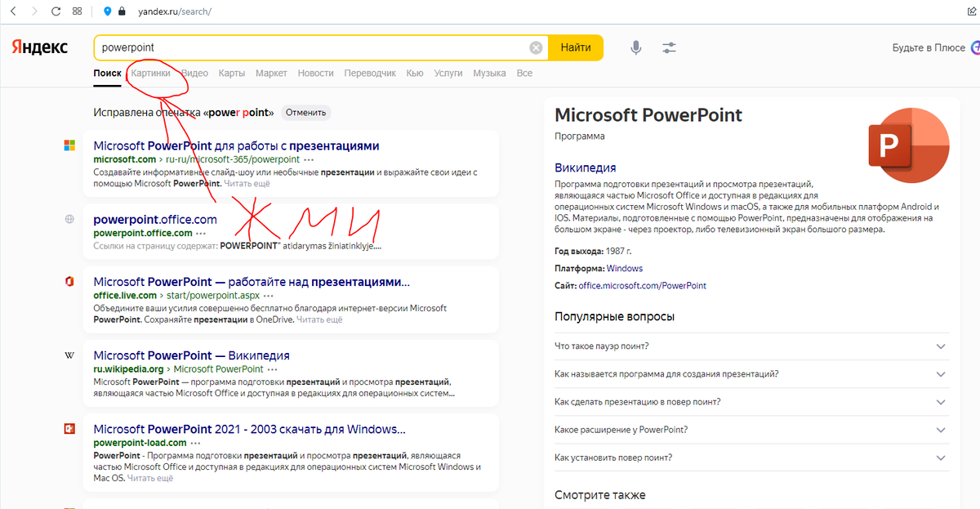The height and width of the screenshot is (509, 980).
Task: Click Будьте в Плюсе link
Action: pos(929,47)
